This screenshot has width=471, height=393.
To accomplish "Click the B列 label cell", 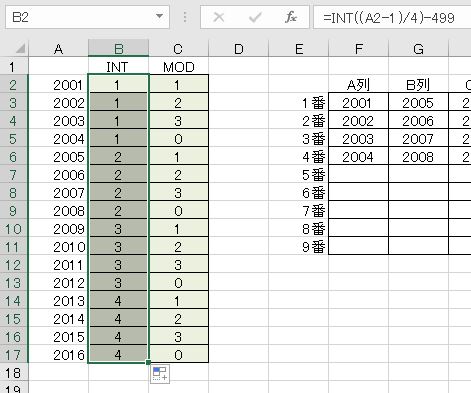I will pos(419,85).
